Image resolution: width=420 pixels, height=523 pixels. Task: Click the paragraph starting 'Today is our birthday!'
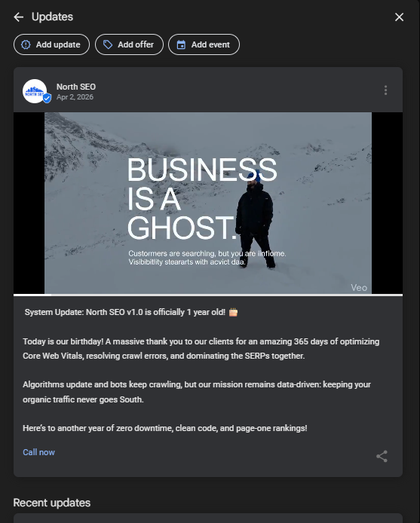point(201,349)
